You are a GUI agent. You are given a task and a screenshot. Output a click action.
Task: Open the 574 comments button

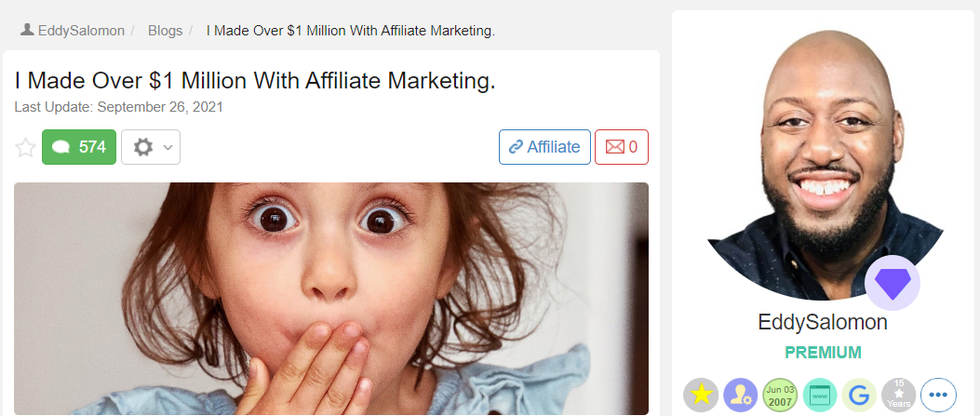point(79,147)
